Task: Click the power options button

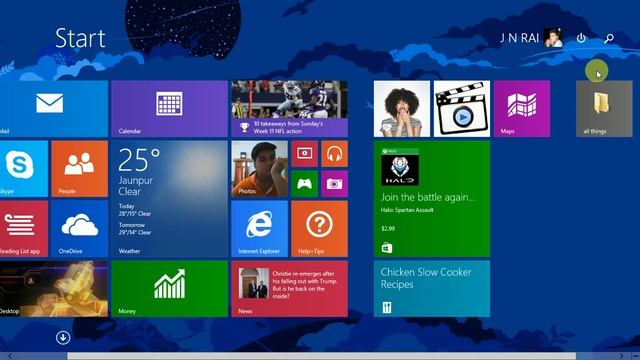Action: point(581,38)
